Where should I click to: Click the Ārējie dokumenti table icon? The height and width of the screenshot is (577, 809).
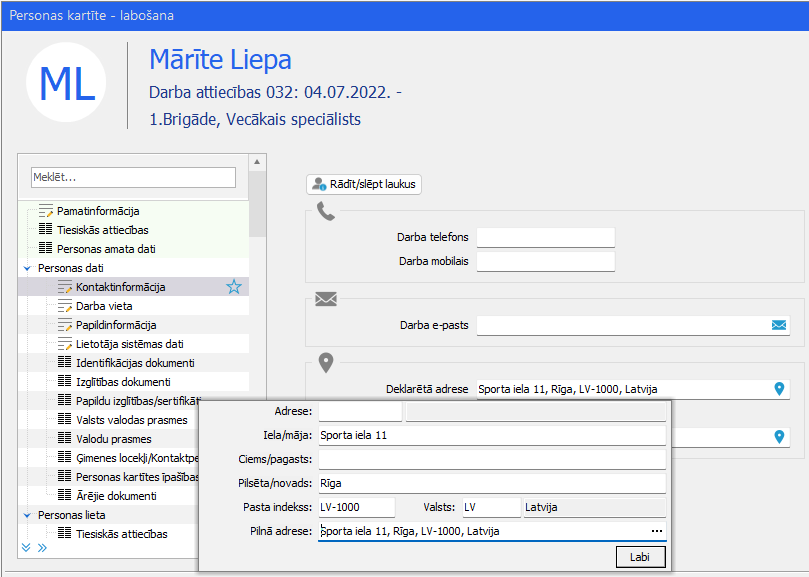(x=64, y=495)
